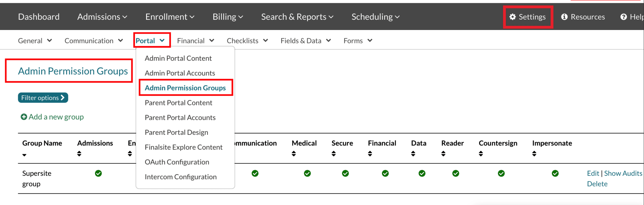Expand the Billing dropdown menu
The height and width of the screenshot is (205, 644).
228,17
